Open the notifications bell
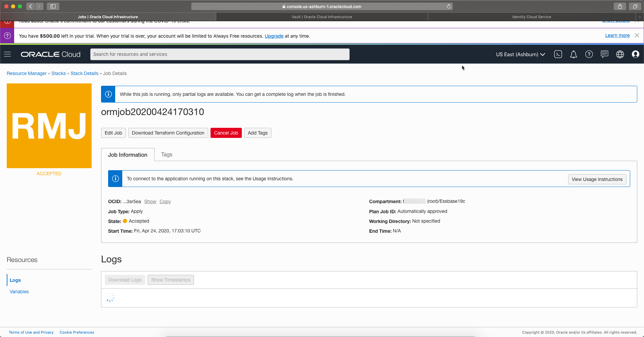Screen dimensions: 644x337 pos(573,54)
